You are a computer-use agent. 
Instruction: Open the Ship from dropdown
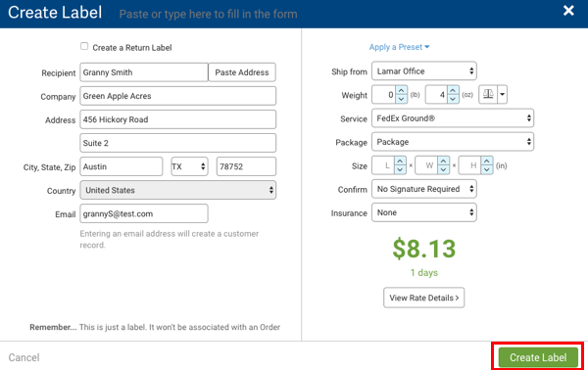(x=424, y=71)
